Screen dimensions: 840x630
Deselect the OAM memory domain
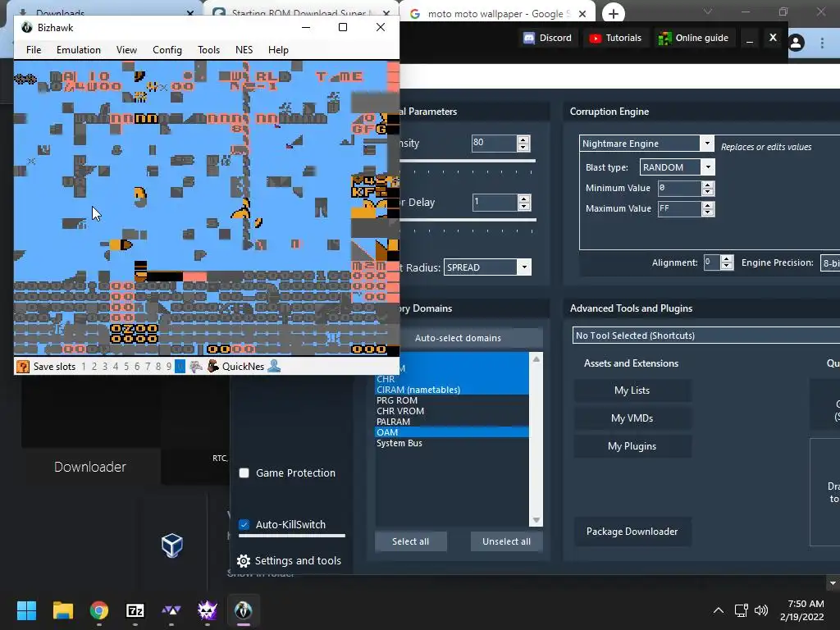pos(452,432)
